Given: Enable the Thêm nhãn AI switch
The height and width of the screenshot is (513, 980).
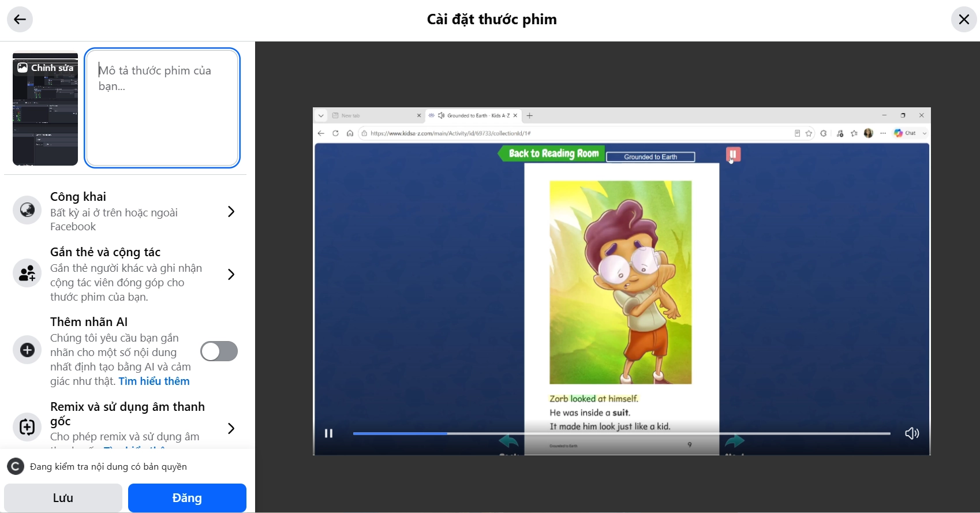Looking at the screenshot, I should tap(219, 351).
